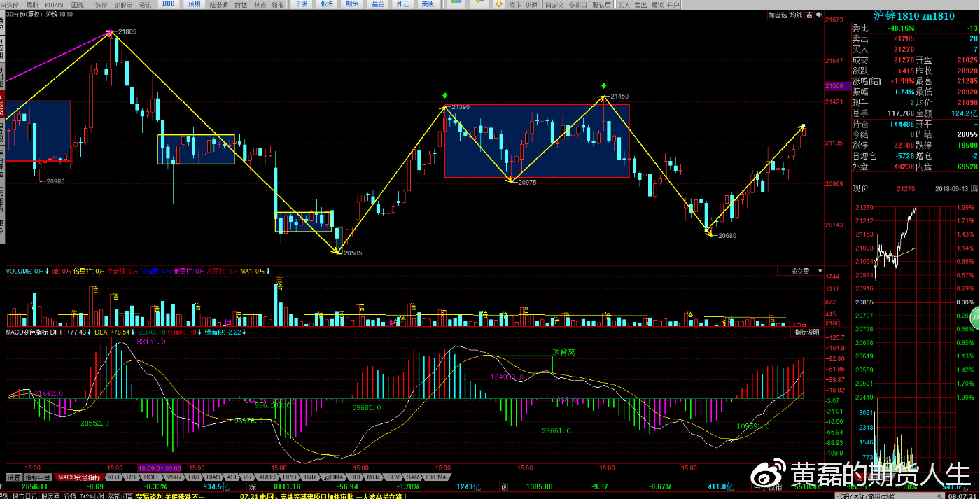Expand the 周期 period selector
Image resolution: width=980 pixels, height=499 pixels.
(x=32, y=4)
